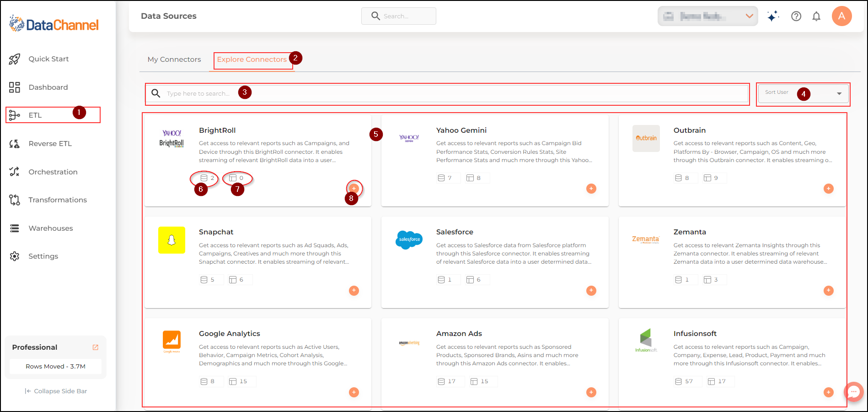
Task: Open the Zemanta connector title
Action: [x=690, y=232]
